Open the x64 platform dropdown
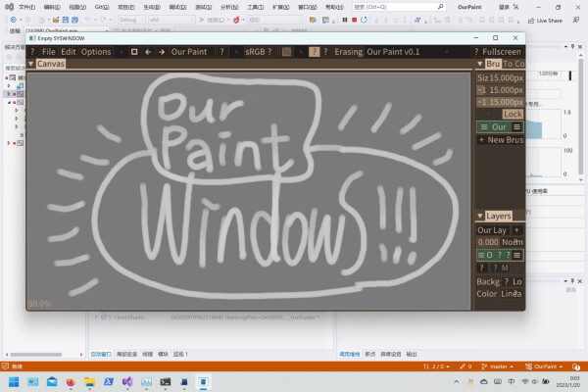Image resolution: width=588 pixels, height=392 pixels. pyautogui.click(x=171, y=20)
